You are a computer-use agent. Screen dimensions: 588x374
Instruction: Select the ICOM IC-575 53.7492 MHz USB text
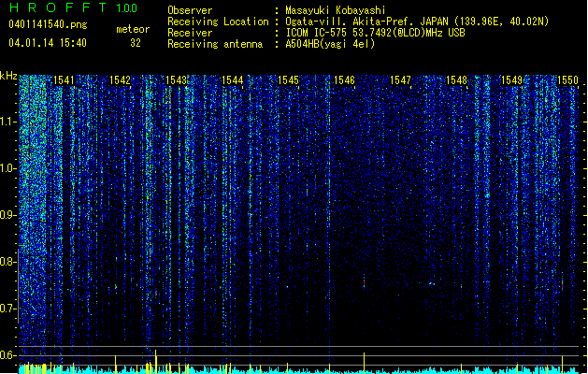pyautogui.click(x=376, y=33)
